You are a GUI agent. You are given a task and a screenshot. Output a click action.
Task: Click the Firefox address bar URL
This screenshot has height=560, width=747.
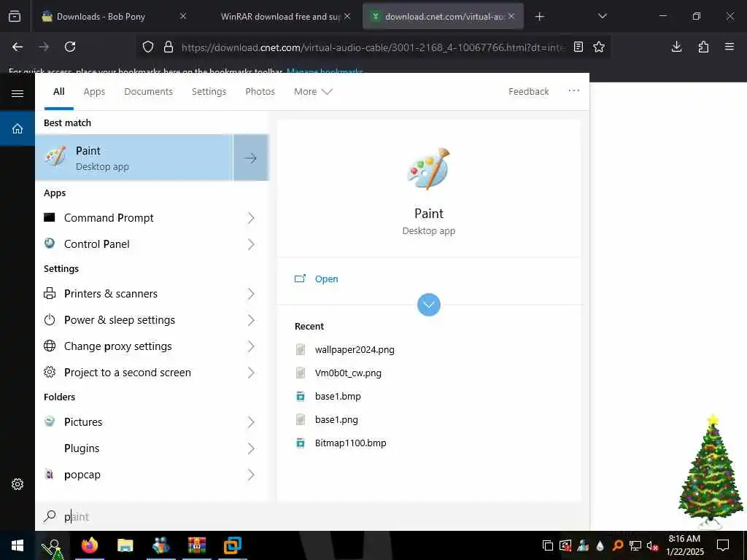point(373,47)
